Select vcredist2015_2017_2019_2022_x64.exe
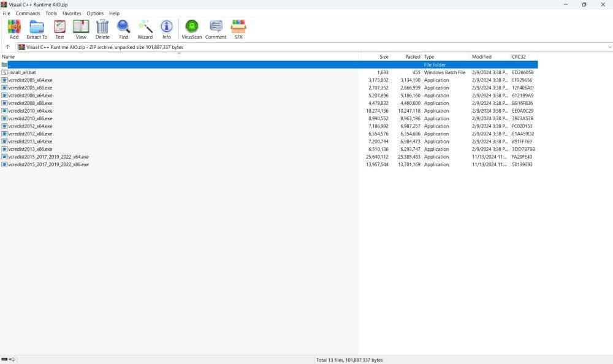Viewport: 613px width, 364px height. tap(48, 156)
